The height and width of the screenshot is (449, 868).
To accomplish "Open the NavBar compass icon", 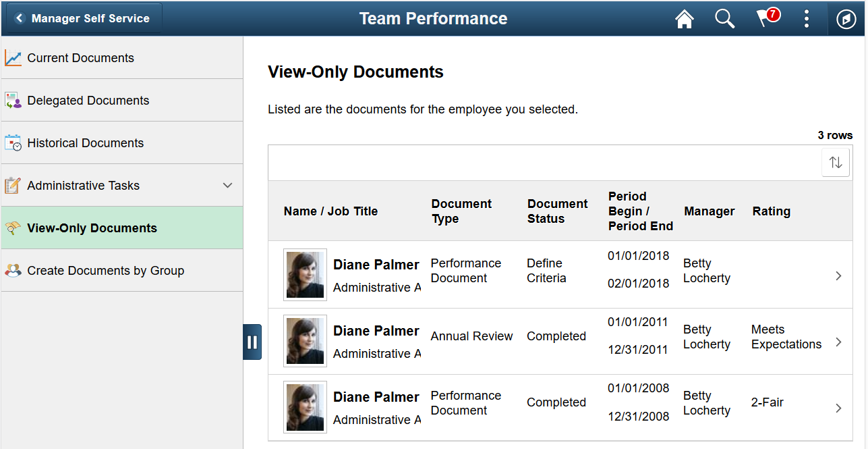I will coord(846,19).
